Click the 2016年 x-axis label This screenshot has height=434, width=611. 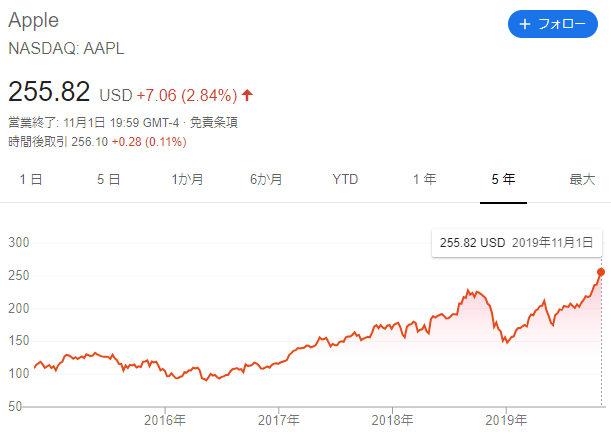(165, 417)
